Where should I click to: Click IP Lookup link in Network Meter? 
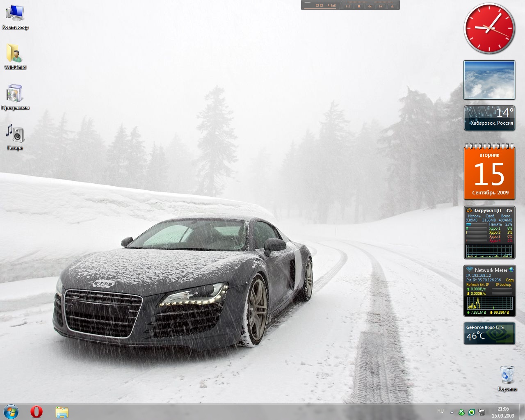tap(503, 285)
